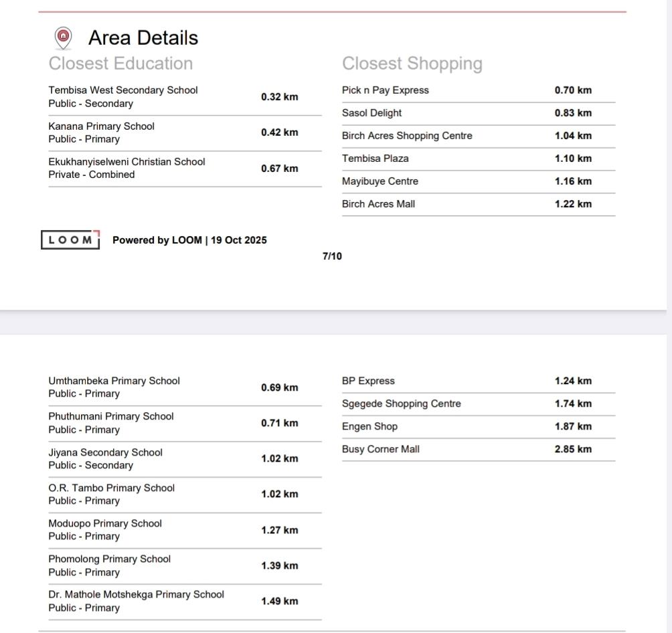Click Sgegede Shopping Centre listing
Screen dimensions: 672x633
[x=401, y=404]
